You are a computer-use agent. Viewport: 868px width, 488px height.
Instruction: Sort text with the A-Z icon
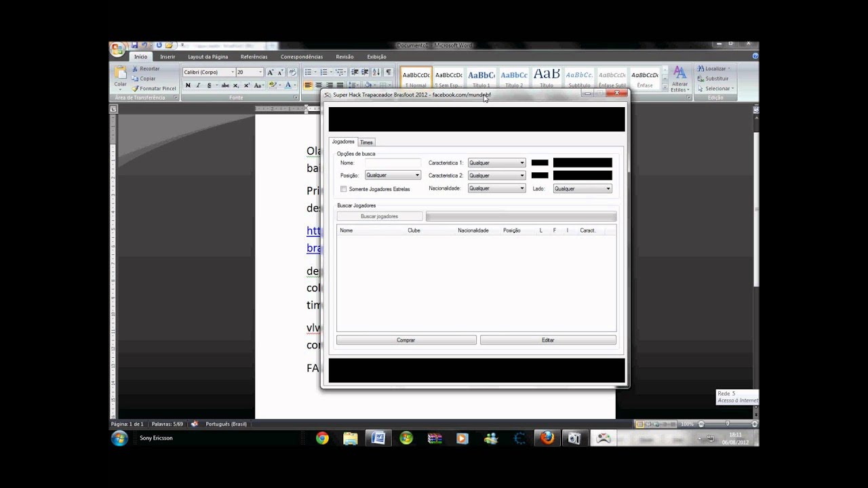[376, 72]
